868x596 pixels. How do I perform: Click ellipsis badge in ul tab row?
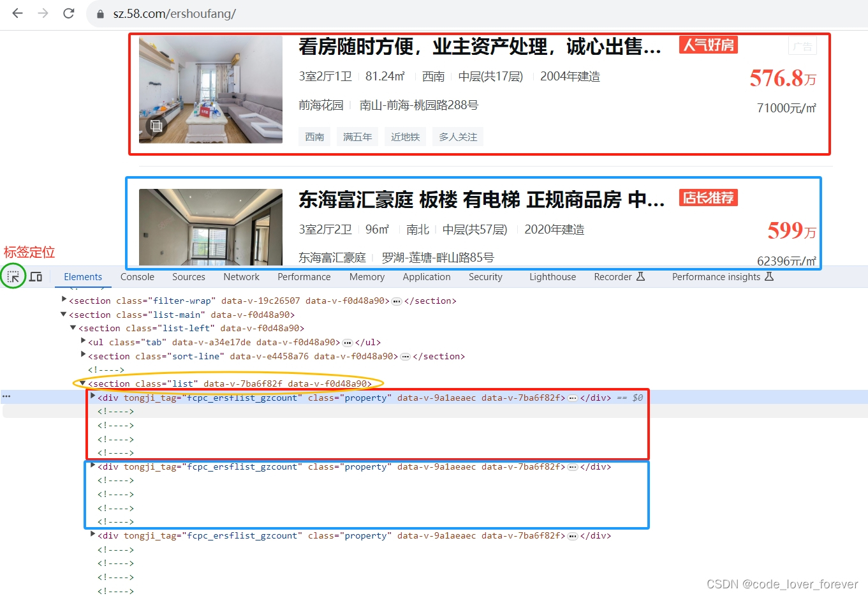(x=348, y=343)
